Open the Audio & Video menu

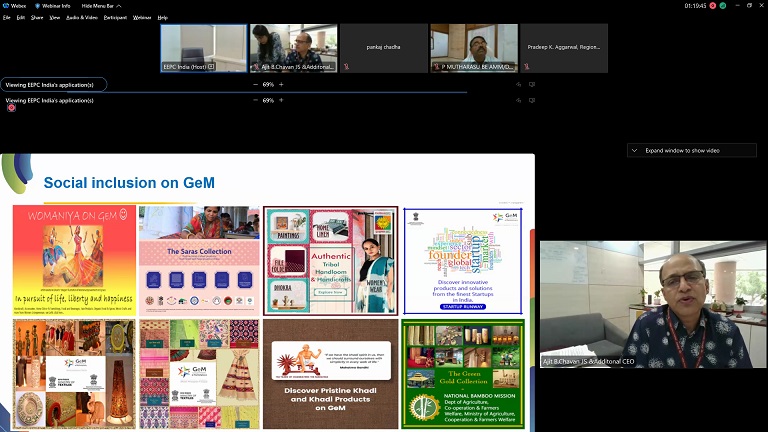[81, 17]
